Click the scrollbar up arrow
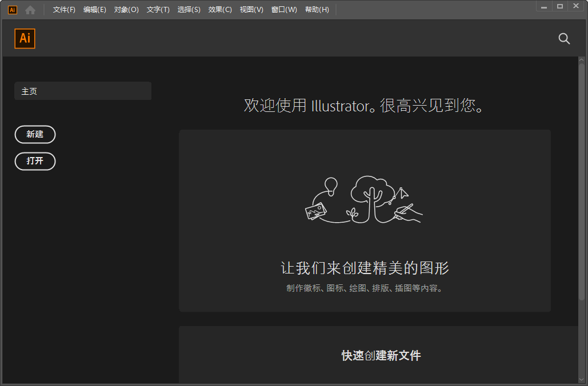 [582, 60]
